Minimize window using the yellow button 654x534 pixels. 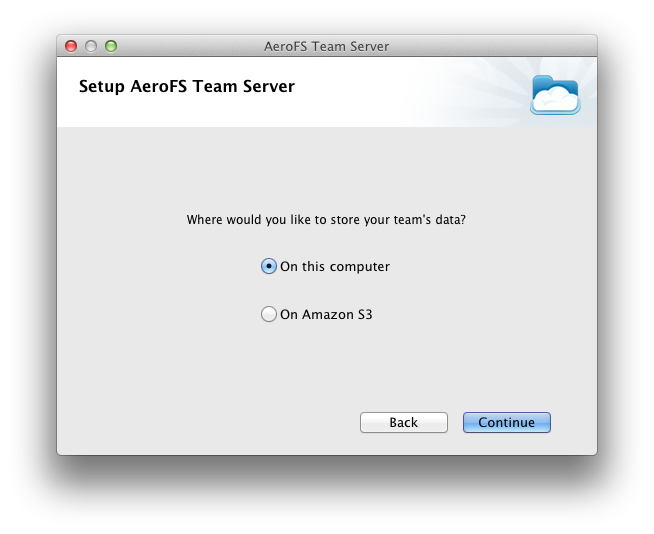(x=91, y=46)
